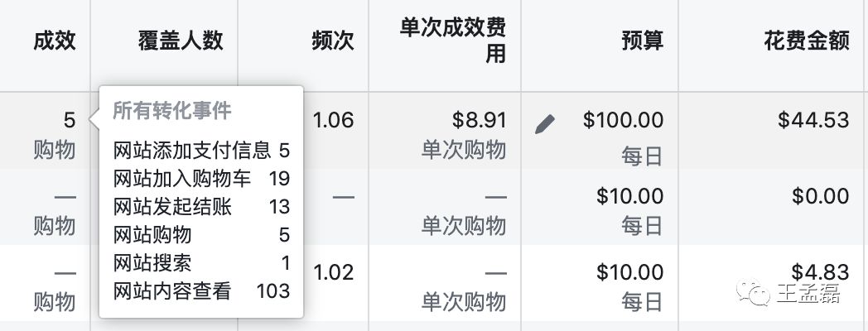
Task: Click the 花费金额 column header
Action: coord(807,41)
